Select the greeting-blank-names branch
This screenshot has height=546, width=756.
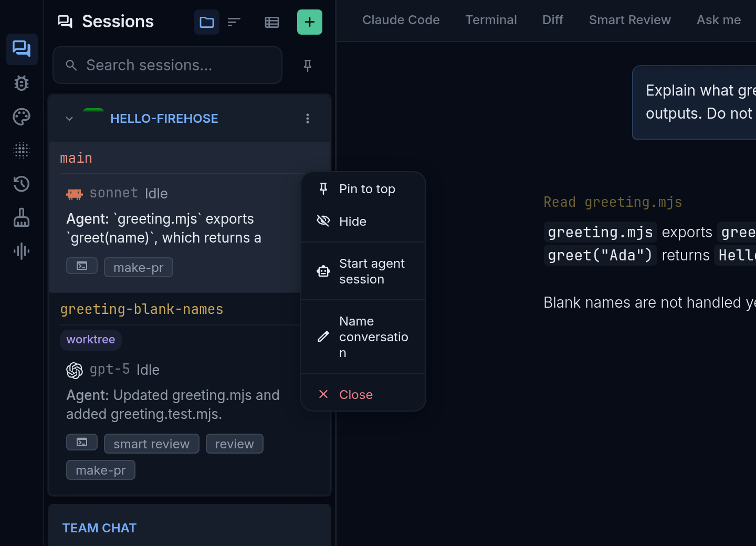142,309
